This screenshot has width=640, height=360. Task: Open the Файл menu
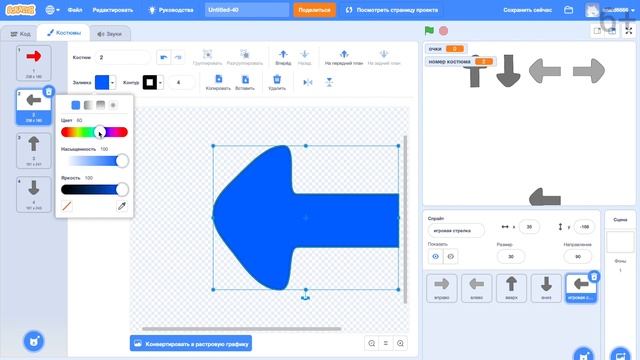click(75, 10)
